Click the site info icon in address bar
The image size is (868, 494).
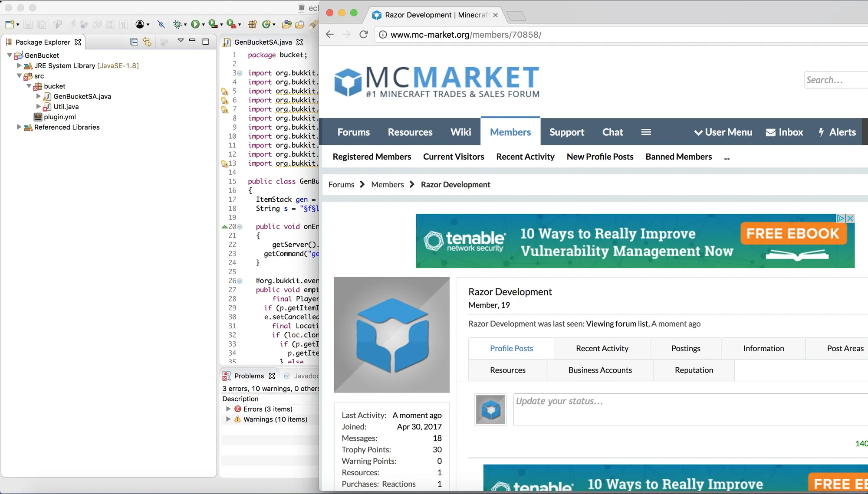(x=383, y=35)
